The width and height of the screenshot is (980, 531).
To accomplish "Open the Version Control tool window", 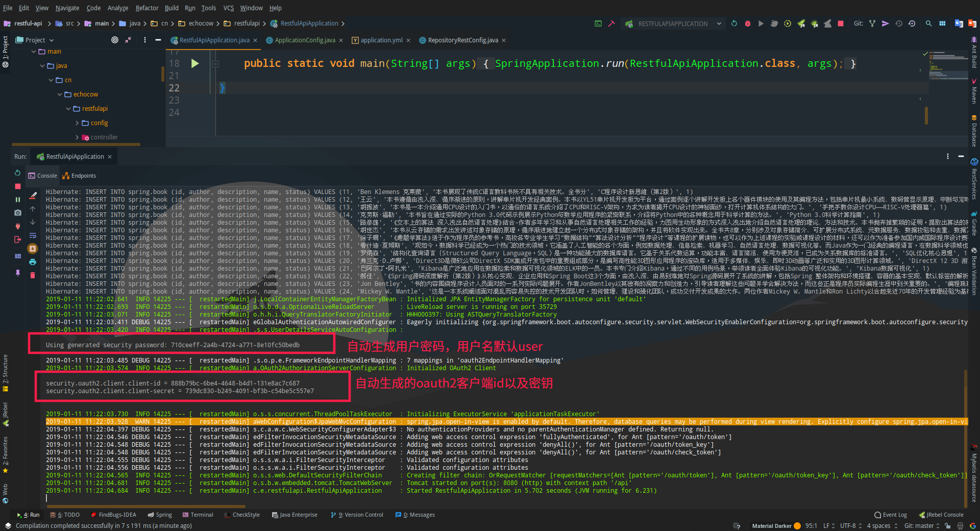I will tap(357, 515).
